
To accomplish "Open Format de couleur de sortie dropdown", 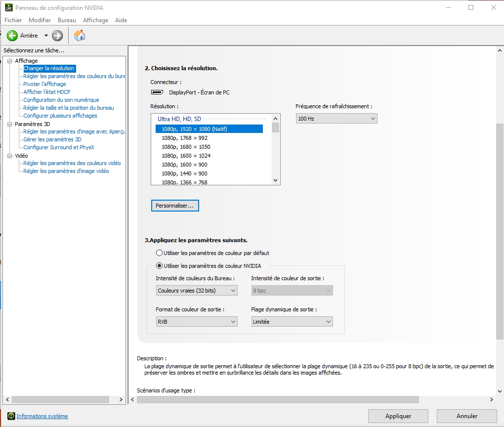I will [197, 322].
